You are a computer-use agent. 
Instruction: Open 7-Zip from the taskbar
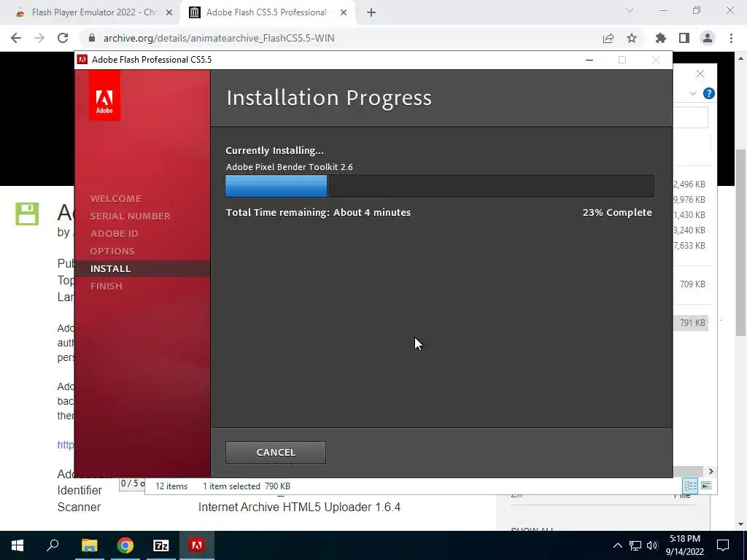pyautogui.click(x=161, y=545)
